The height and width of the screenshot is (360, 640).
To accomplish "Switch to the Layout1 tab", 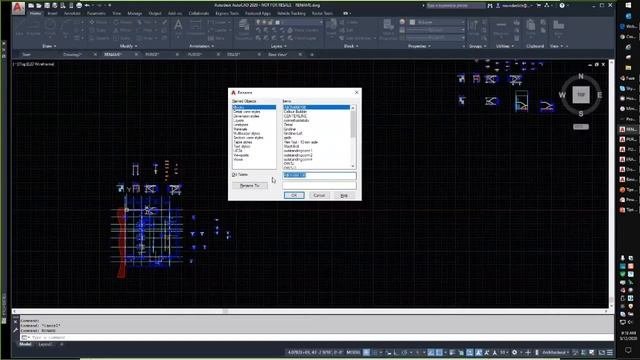I will [x=45, y=344].
